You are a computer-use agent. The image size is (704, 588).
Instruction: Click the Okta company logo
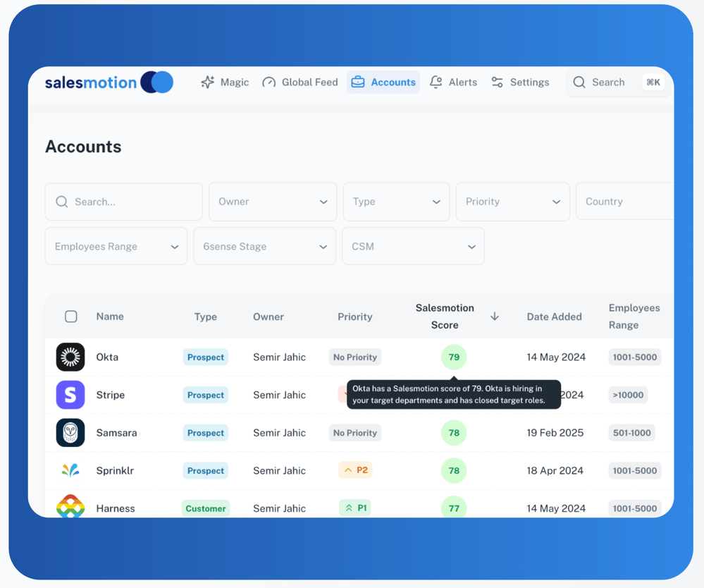(70, 357)
